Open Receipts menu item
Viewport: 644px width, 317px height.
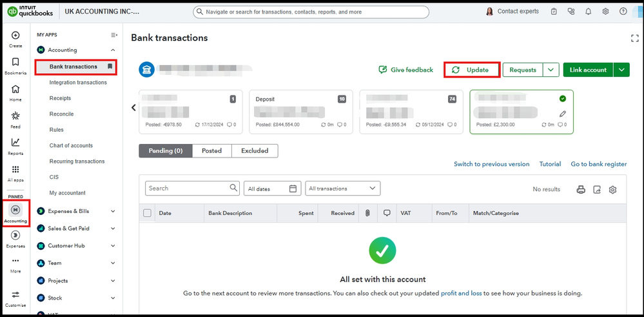click(x=61, y=98)
